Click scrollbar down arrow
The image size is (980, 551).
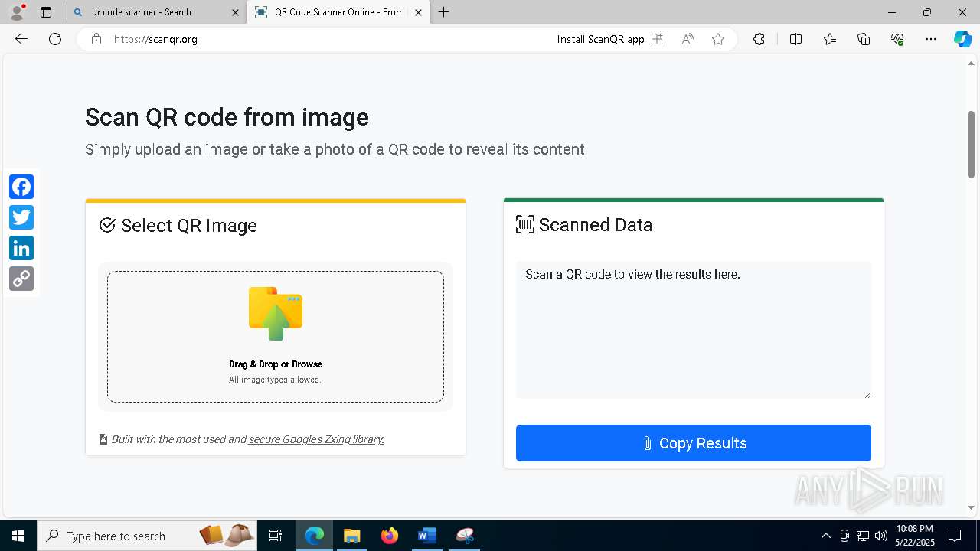click(x=971, y=507)
